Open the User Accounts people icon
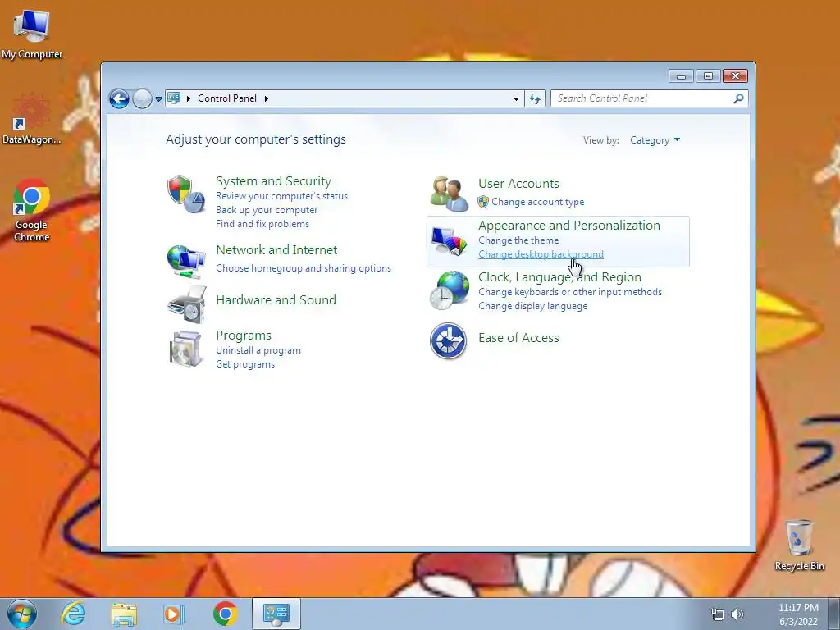840x630 pixels. point(449,194)
